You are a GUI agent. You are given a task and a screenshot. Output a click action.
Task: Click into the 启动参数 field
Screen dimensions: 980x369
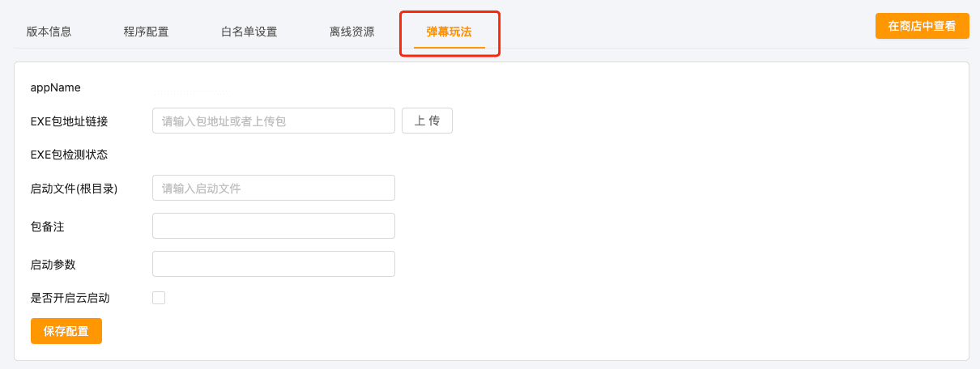[273, 264]
